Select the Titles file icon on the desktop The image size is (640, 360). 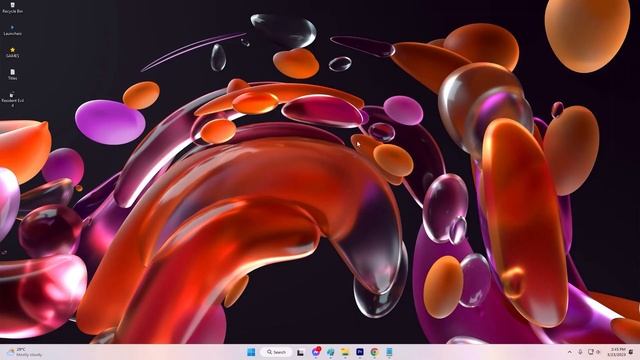coord(12,74)
